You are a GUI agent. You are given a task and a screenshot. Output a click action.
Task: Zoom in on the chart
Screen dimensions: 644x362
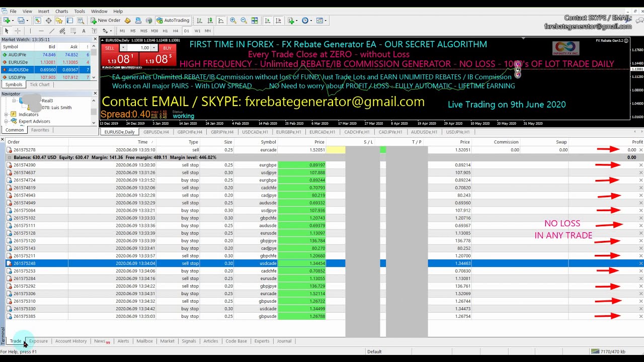(x=233, y=21)
